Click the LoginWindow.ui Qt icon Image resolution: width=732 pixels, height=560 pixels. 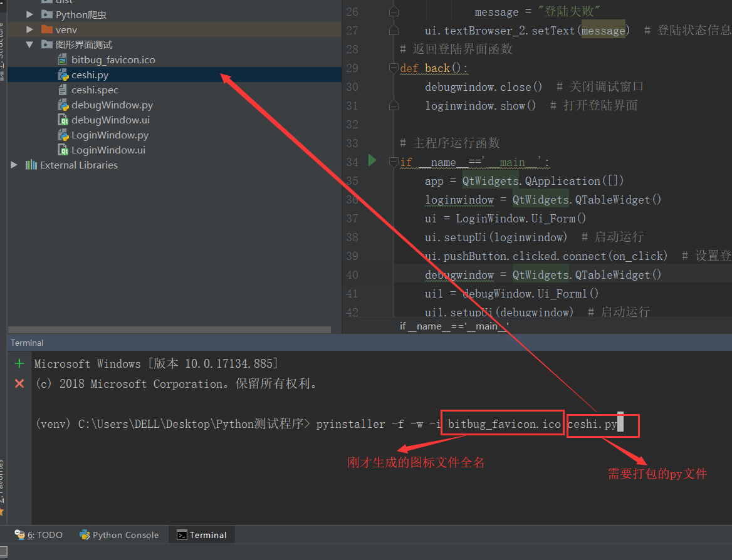[x=63, y=150]
